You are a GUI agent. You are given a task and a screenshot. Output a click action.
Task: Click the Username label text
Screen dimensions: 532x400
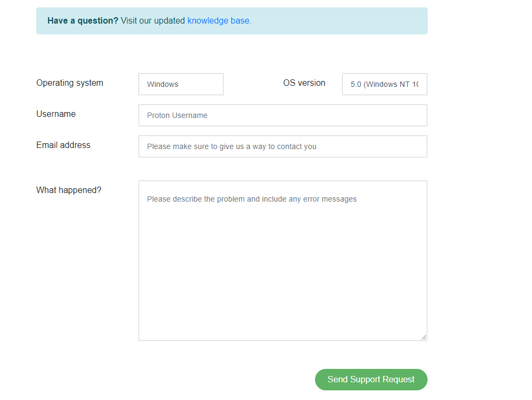pos(56,114)
